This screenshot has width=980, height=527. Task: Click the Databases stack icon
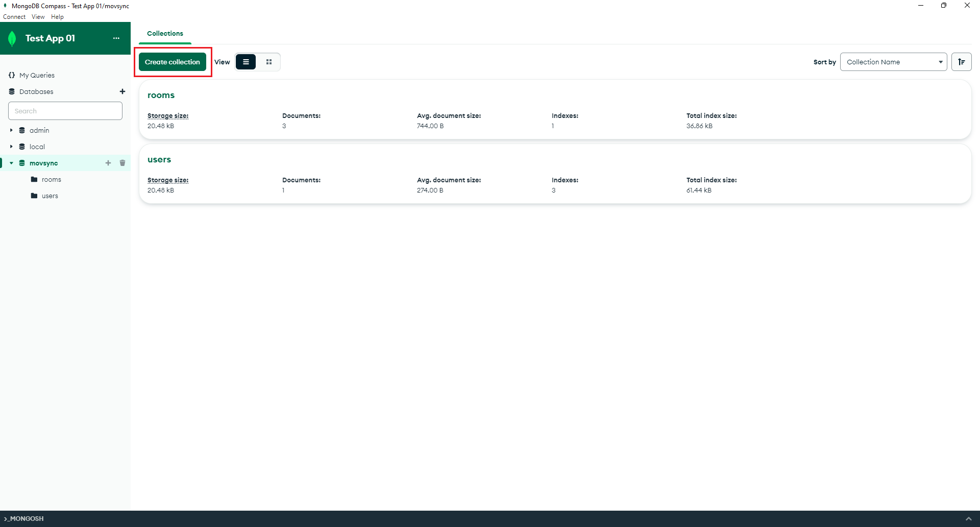(12, 91)
